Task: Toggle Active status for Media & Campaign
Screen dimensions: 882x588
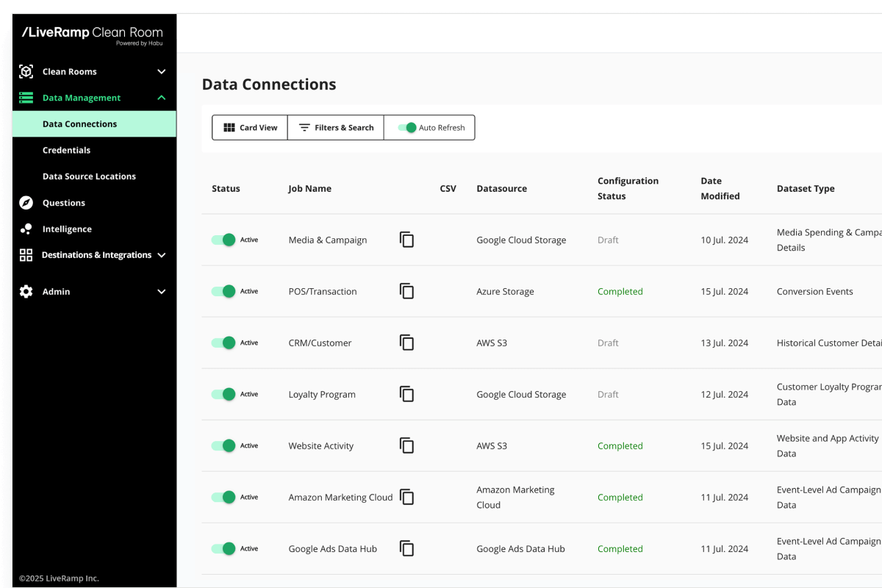Action: coord(223,240)
